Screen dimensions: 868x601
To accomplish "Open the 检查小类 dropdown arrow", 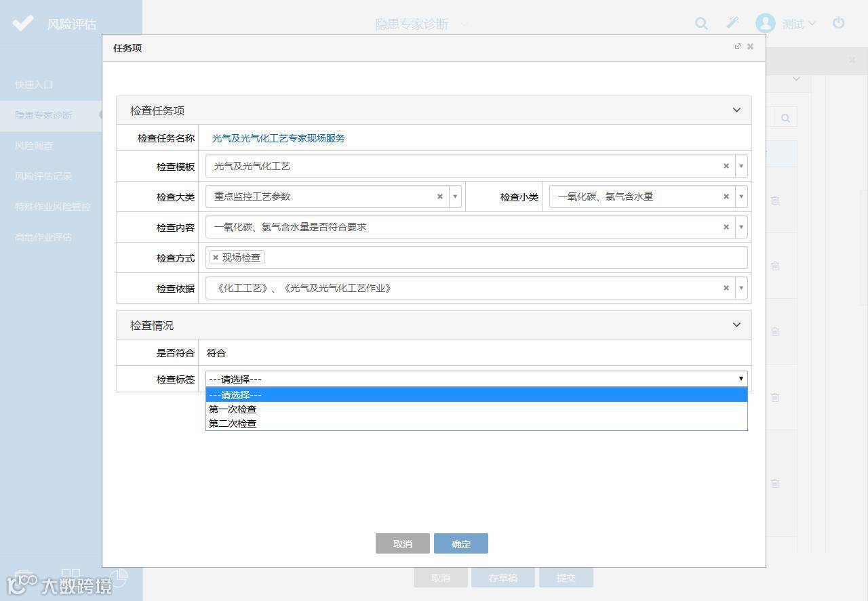I will click(x=741, y=196).
